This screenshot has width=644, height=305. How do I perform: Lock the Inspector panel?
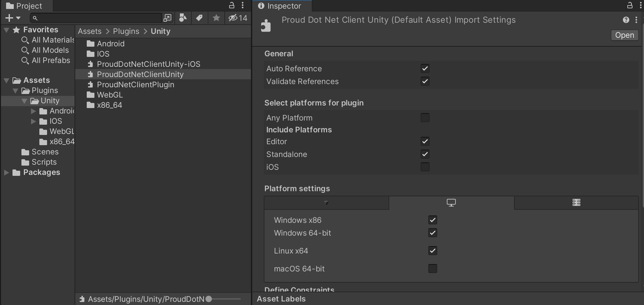(x=630, y=5)
